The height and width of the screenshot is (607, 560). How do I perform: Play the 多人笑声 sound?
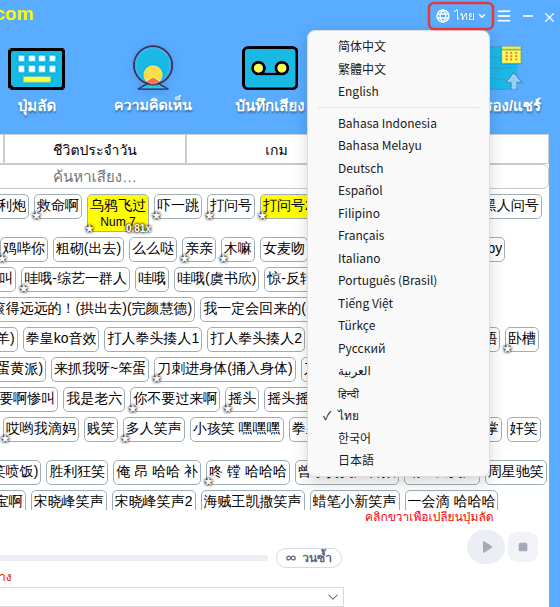click(154, 429)
